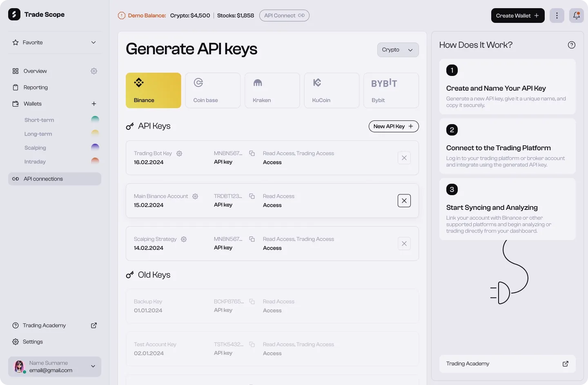Screen dimensions: 588x385
Task: Click the Favorite star icon
Action: pyautogui.click(x=16, y=42)
